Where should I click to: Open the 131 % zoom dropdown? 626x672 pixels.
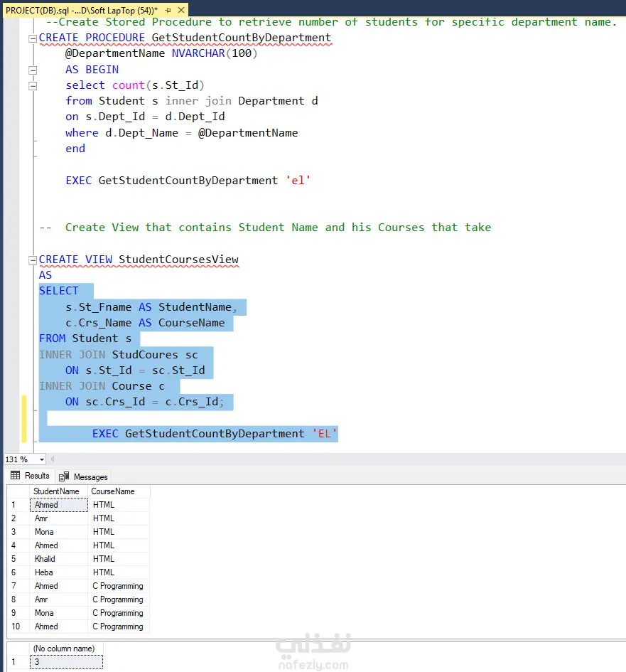(x=41, y=459)
